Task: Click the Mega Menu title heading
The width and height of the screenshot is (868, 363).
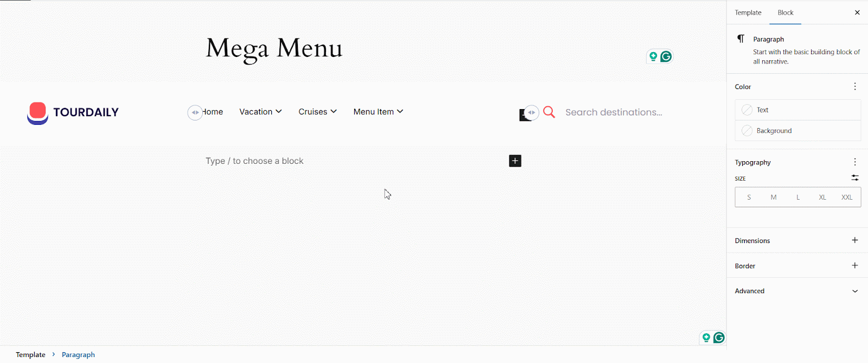Action: pyautogui.click(x=274, y=48)
